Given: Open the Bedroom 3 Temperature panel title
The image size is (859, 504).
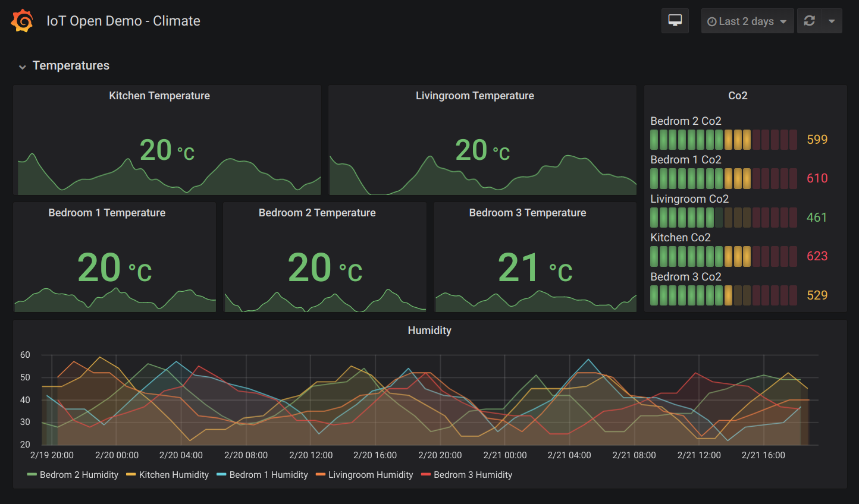Looking at the screenshot, I should [528, 213].
